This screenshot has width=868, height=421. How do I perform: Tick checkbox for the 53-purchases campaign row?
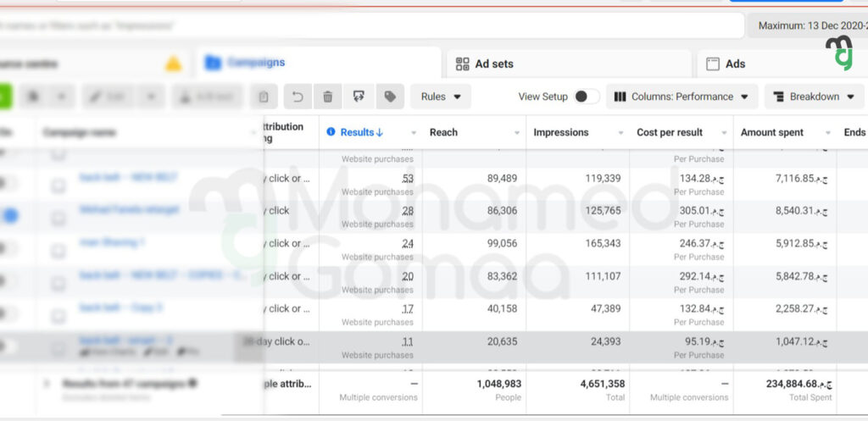point(58,186)
